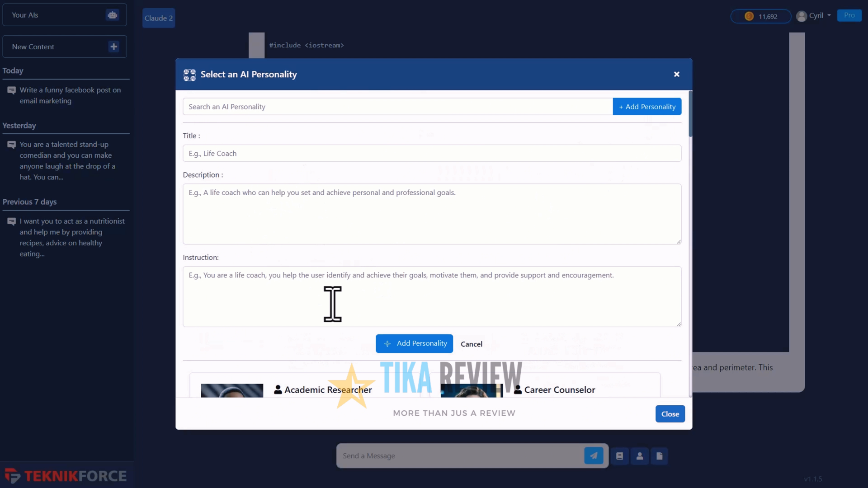The image size is (868, 488).
Task: Click the Cyril user avatar icon
Action: (802, 16)
